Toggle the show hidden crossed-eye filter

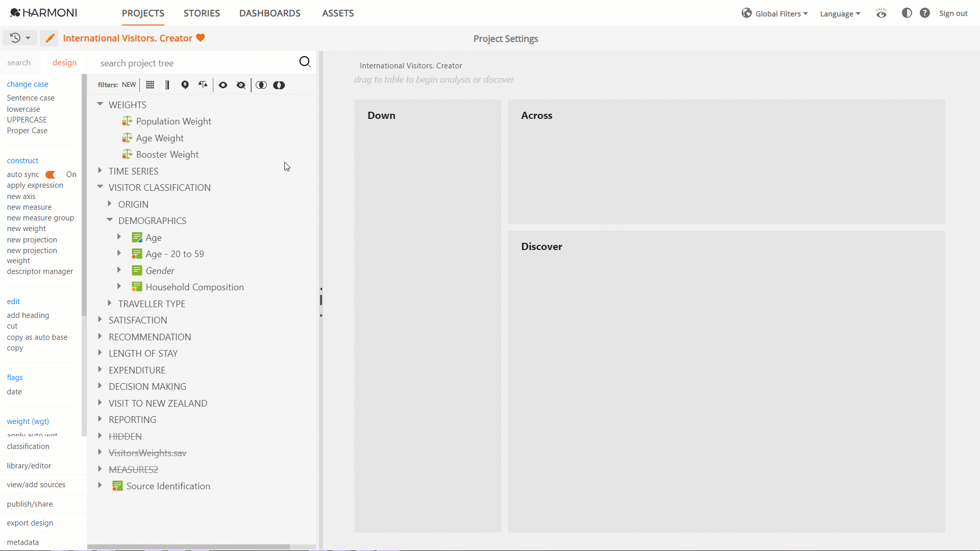[241, 85]
